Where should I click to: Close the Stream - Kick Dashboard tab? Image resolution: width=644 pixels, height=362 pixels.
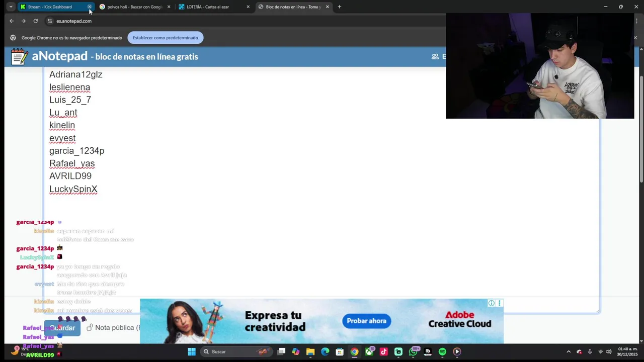(x=90, y=7)
